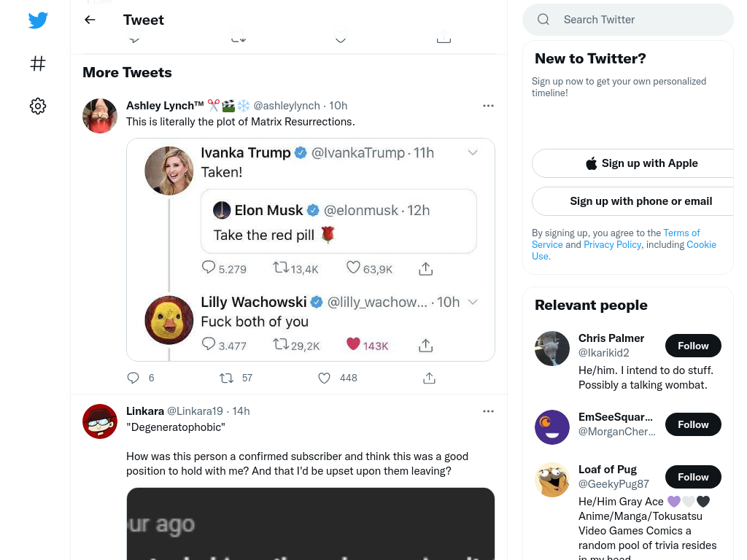
Task: Click the Twitter bird home logo
Action: point(38,20)
